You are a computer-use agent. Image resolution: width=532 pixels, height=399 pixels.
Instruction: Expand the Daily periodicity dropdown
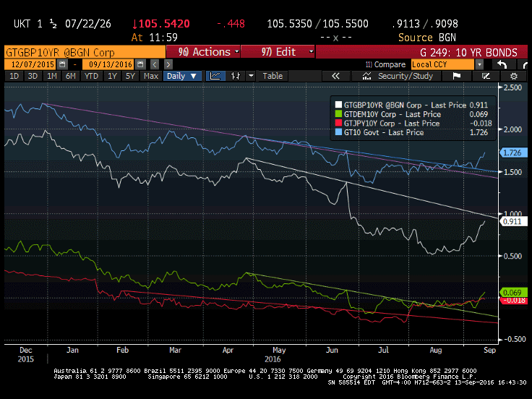[x=184, y=76]
